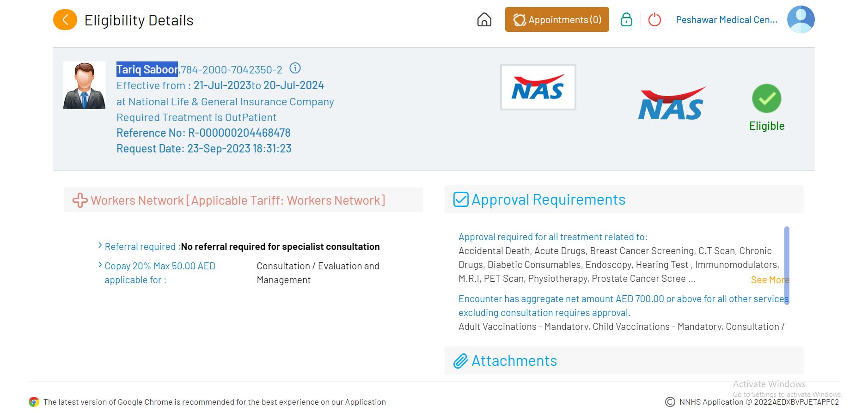This screenshot has height=413, width=868.
Task: Click the orange back arrow button
Action: (65, 20)
